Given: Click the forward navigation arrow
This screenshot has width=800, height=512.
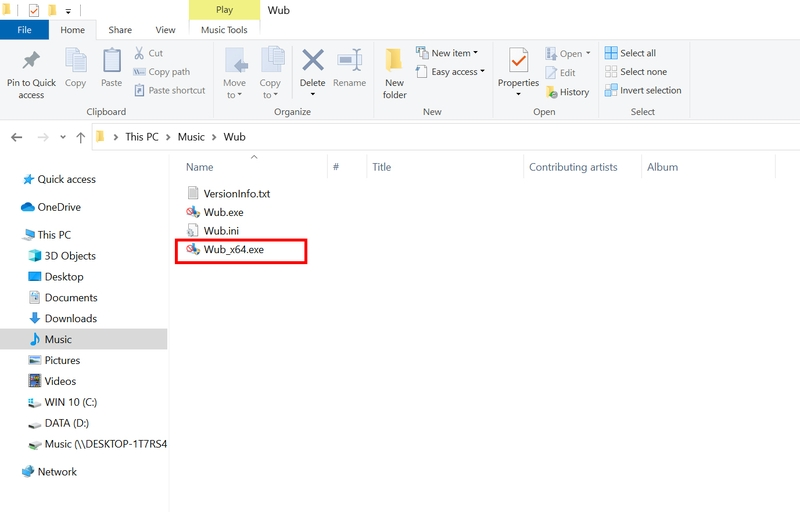Looking at the screenshot, I should click(43, 137).
